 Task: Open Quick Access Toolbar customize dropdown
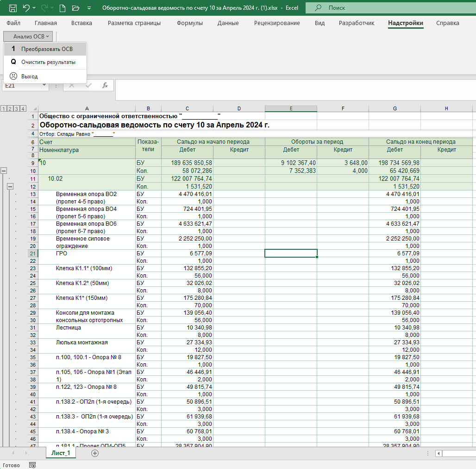click(88, 8)
